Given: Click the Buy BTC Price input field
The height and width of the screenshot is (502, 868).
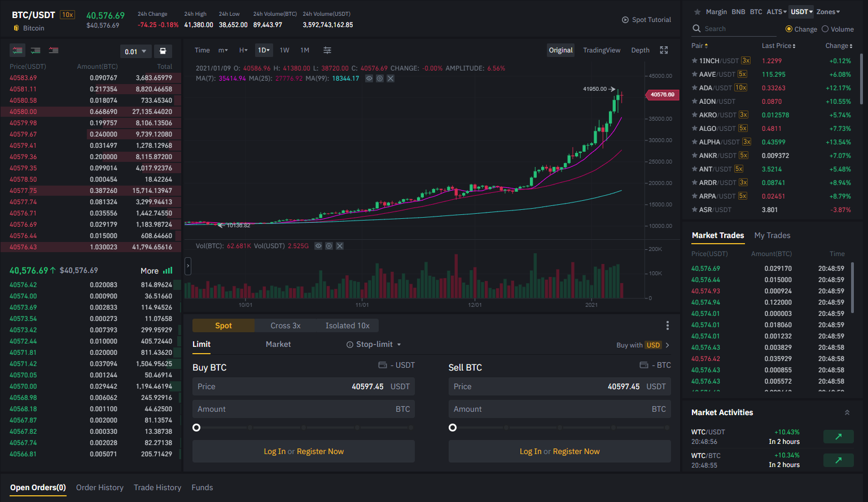Looking at the screenshot, I should [x=304, y=386].
